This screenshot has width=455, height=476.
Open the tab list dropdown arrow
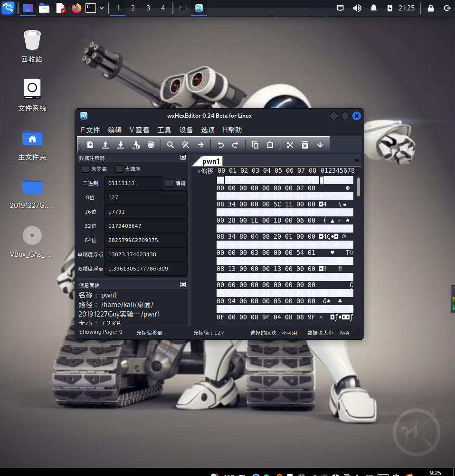point(357,161)
